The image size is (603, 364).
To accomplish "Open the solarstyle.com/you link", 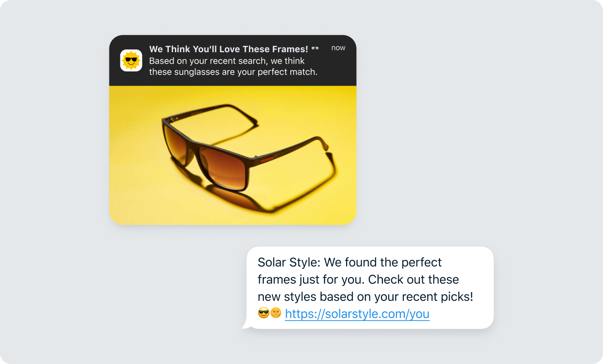I will coord(357,314).
